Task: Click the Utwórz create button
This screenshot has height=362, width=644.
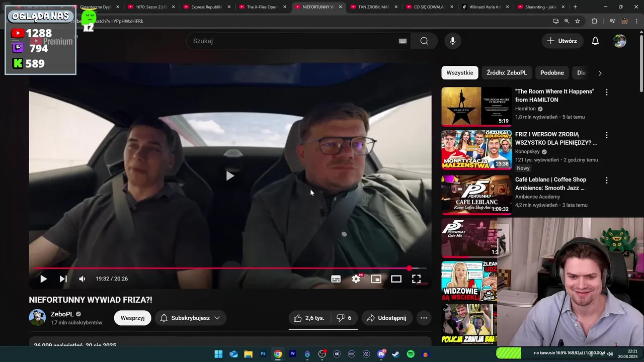Action: 562,41
